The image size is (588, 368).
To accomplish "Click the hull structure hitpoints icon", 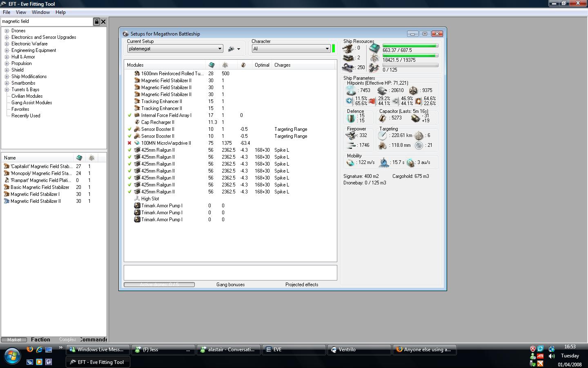I will 413,90.
